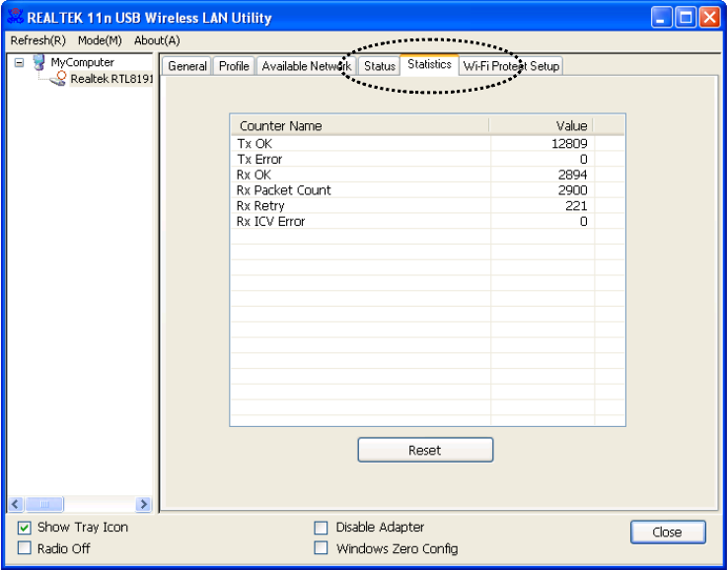Click the tree panel horizontal scrollbar thumb
This screenshot has width=728, height=570.
[x=44, y=504]
